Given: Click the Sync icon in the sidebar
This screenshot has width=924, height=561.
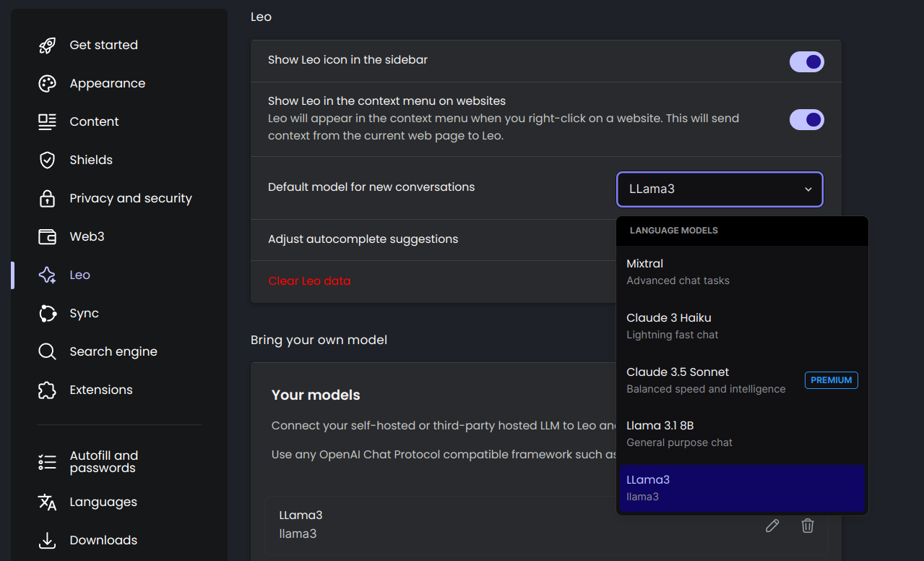Looking at the screenshot, I should (x=47, y=314).
